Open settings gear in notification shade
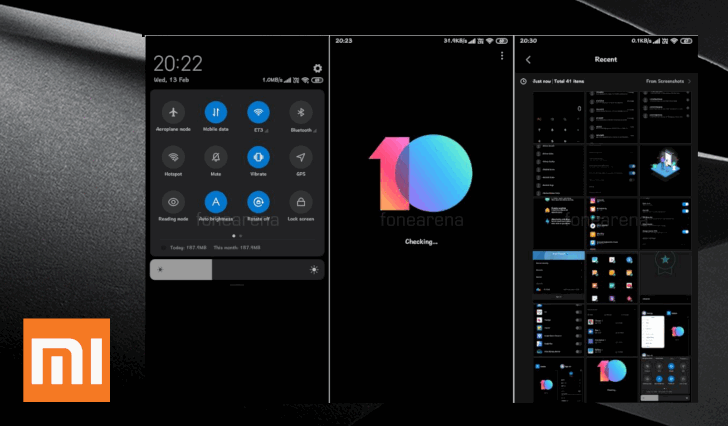 [318, 68]
